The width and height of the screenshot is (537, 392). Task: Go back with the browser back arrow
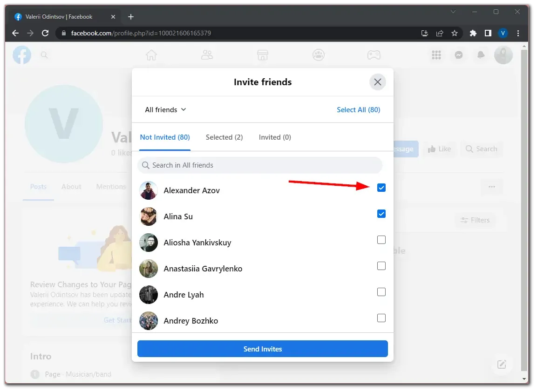[15, 33]
